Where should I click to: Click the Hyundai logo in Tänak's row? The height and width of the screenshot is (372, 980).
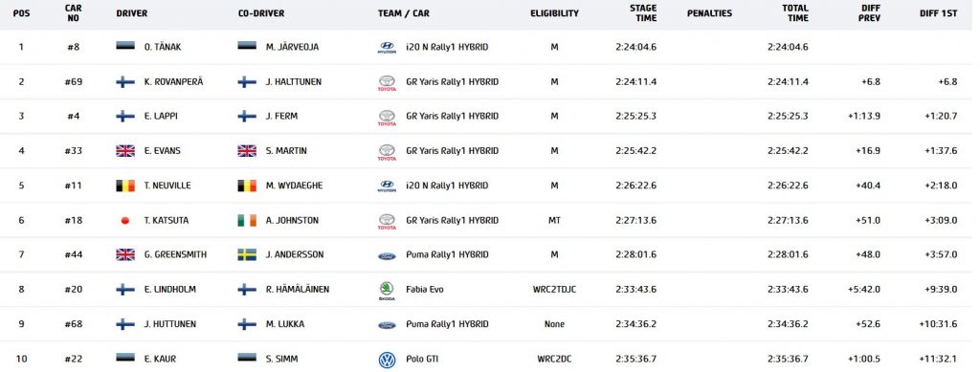pos(387,48)
